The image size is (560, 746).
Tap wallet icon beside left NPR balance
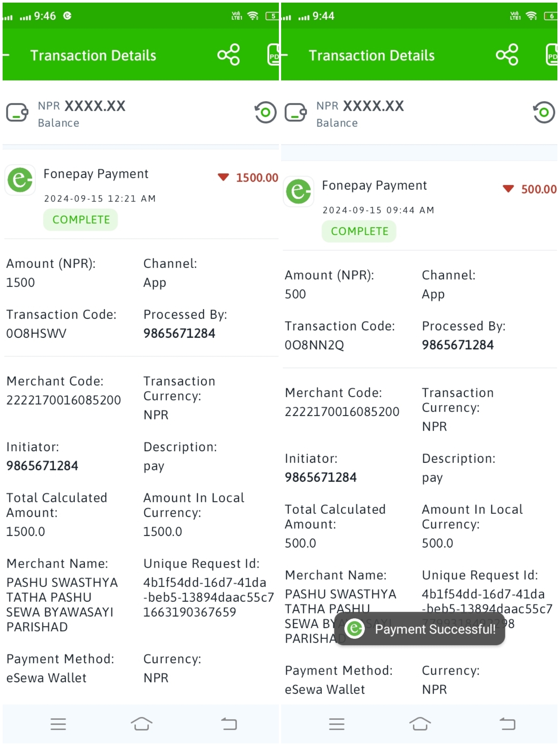pyautogui.click(x=17, y=113)
